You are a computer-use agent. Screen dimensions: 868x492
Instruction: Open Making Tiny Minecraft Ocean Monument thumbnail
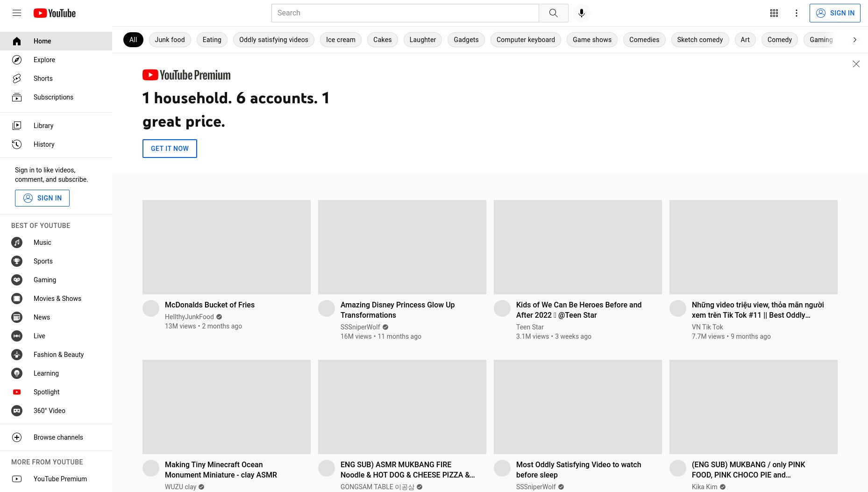[x=227, y=407]
